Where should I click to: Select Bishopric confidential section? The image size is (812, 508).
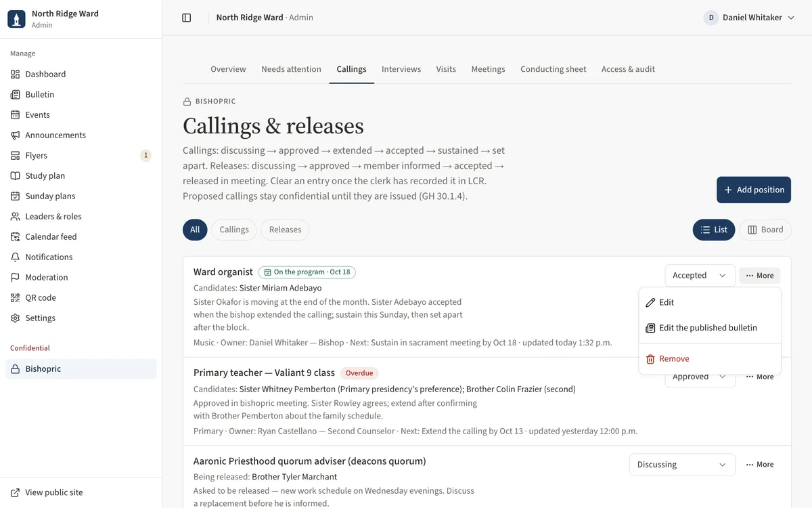[81, 368]
